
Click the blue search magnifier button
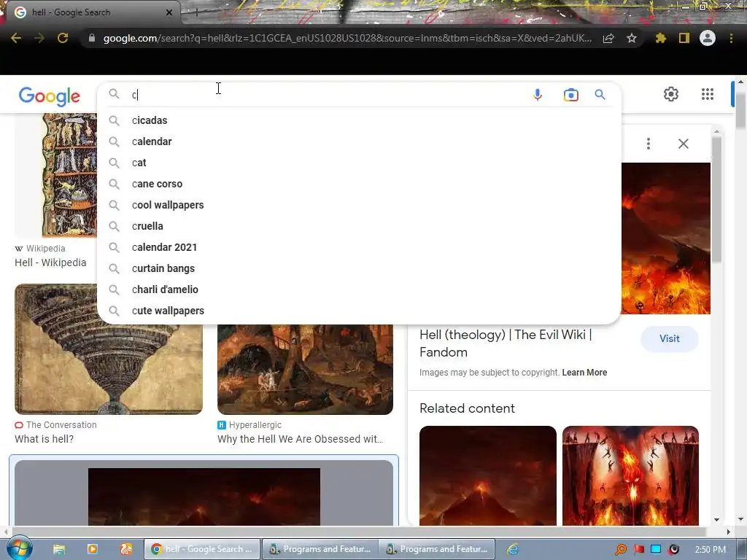(600, 94)
